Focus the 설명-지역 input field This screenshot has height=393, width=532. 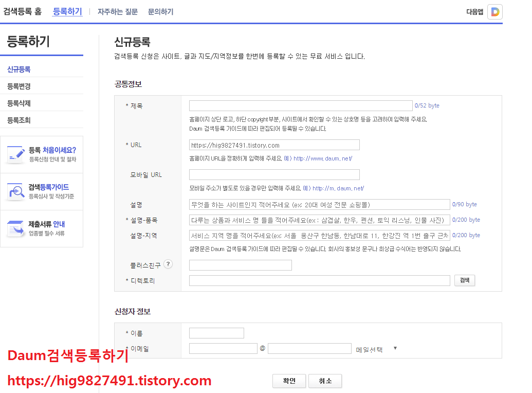[x=319, y=236]
